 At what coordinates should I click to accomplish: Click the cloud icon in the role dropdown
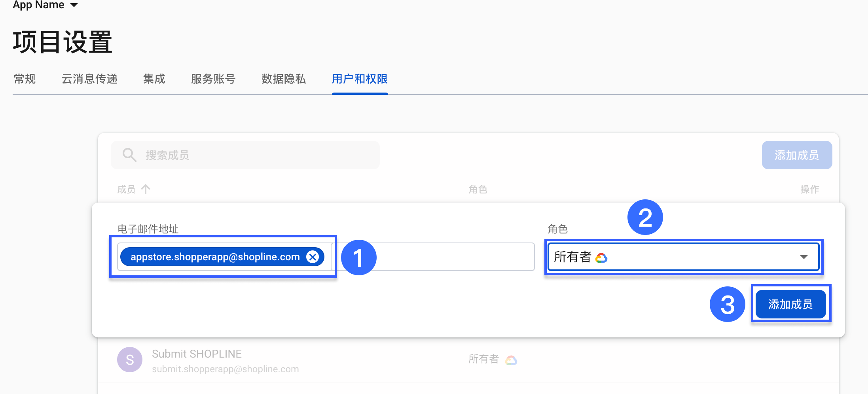601,258
